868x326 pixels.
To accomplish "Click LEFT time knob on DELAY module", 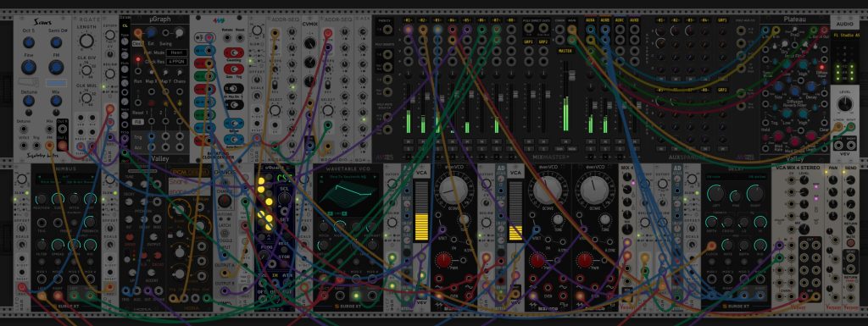I will [715, 193].
